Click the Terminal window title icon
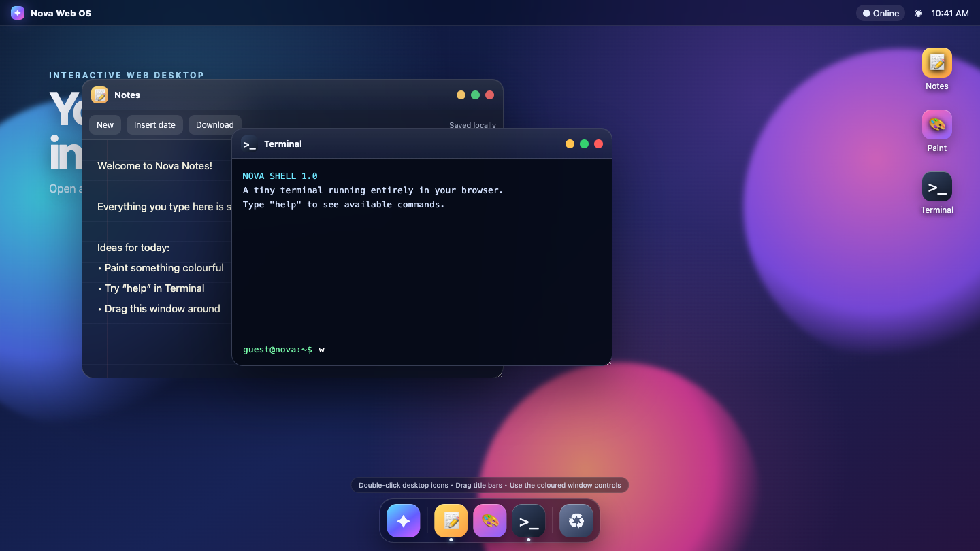The width and height of the screenshot is (980, 551). (250, 144)
